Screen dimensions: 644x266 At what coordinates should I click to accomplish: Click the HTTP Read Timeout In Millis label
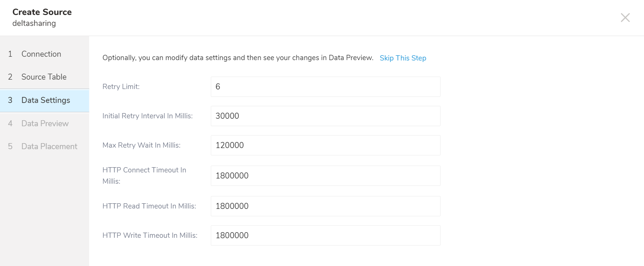[149, 206]
